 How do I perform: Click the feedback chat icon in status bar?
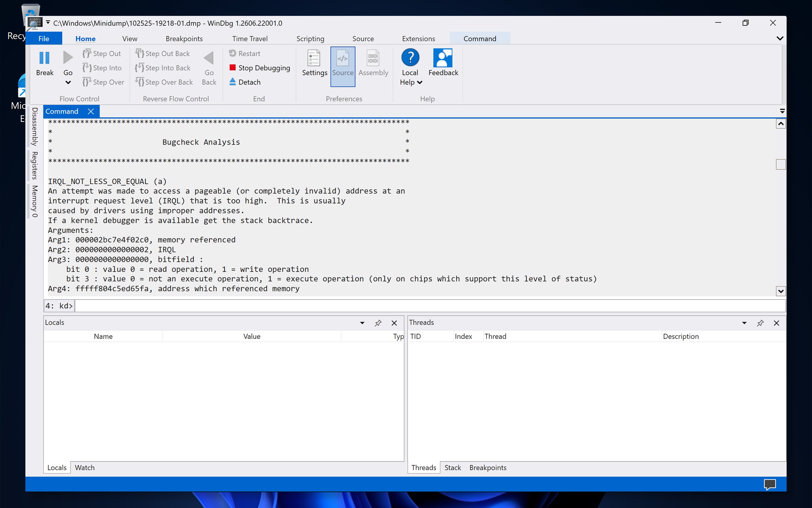click(x=770, y=484)
